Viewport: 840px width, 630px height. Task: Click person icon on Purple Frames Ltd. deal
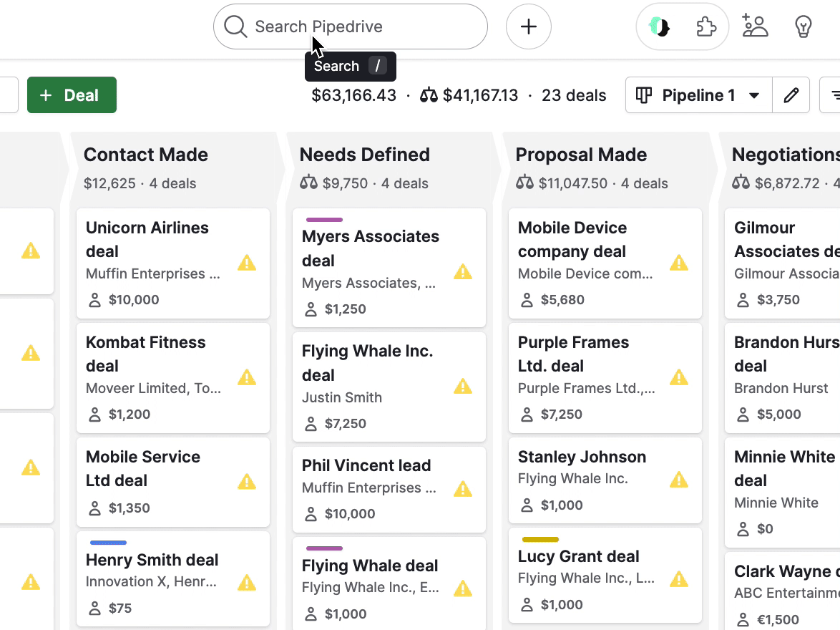527,414
